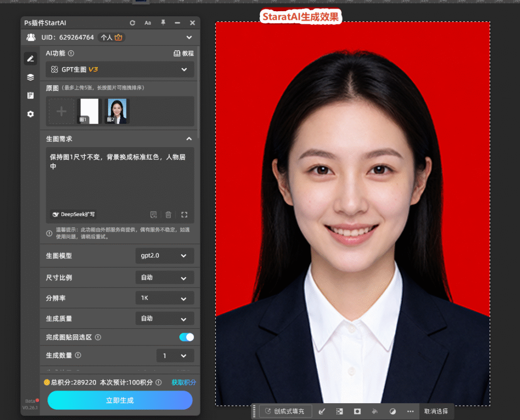The image size is (520, 420).
Task: Click the info icon beside AI功能
Action: pos(71,53)
